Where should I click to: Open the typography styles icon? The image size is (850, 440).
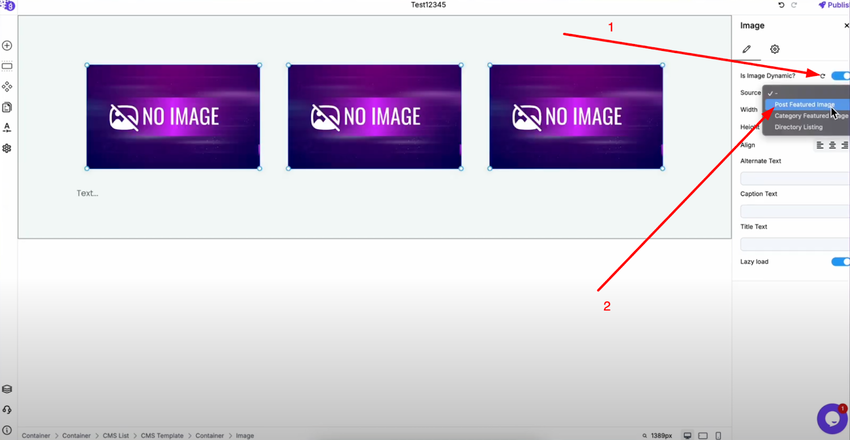(7, 128)
